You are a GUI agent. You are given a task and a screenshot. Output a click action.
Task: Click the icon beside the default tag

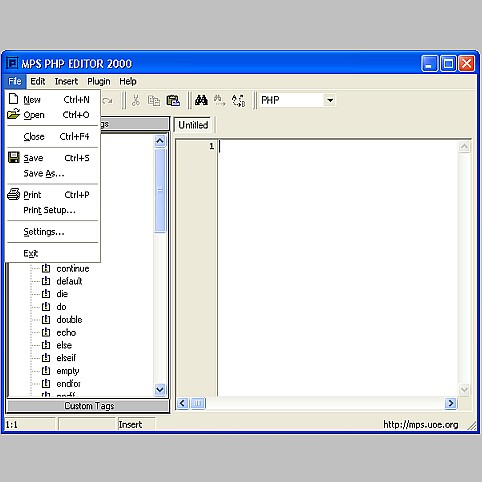[46, 281]
